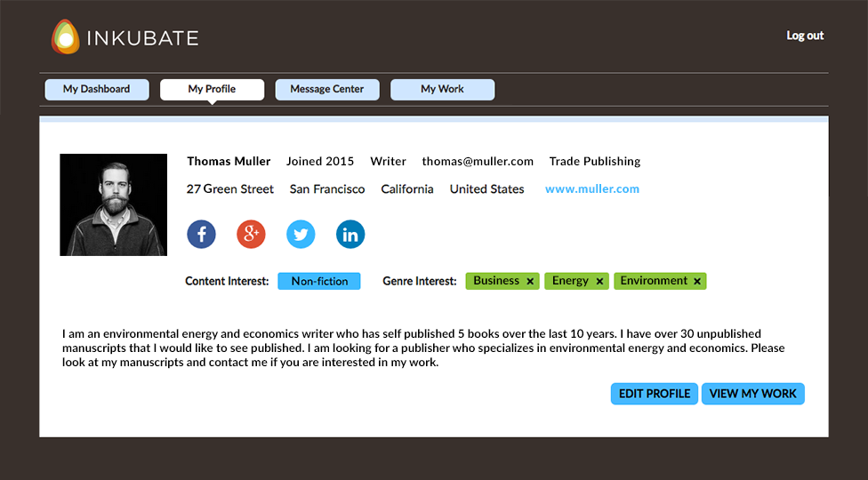Click the EDIT PROFILE button
868x480 pixels.
click(655, 394)
